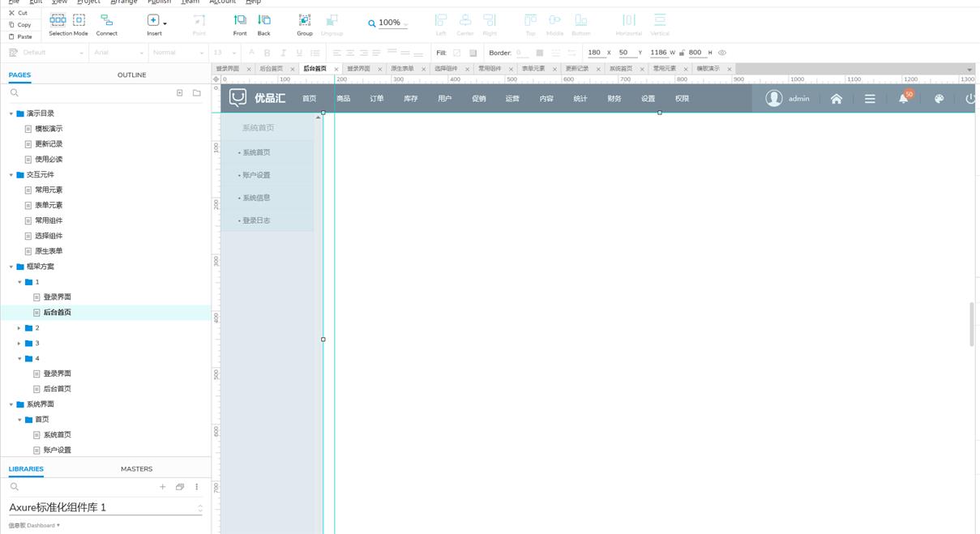Open the text color A swatch
This screenshot has height=534, width=980.
coord(251,53)
